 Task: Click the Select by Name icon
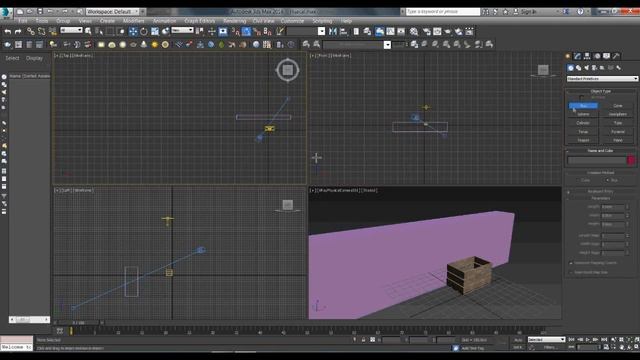[99, 31]
